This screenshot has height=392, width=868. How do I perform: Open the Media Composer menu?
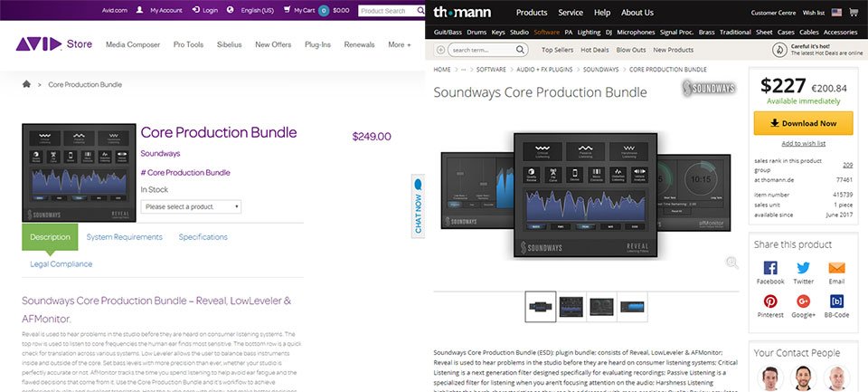point(133,44)
